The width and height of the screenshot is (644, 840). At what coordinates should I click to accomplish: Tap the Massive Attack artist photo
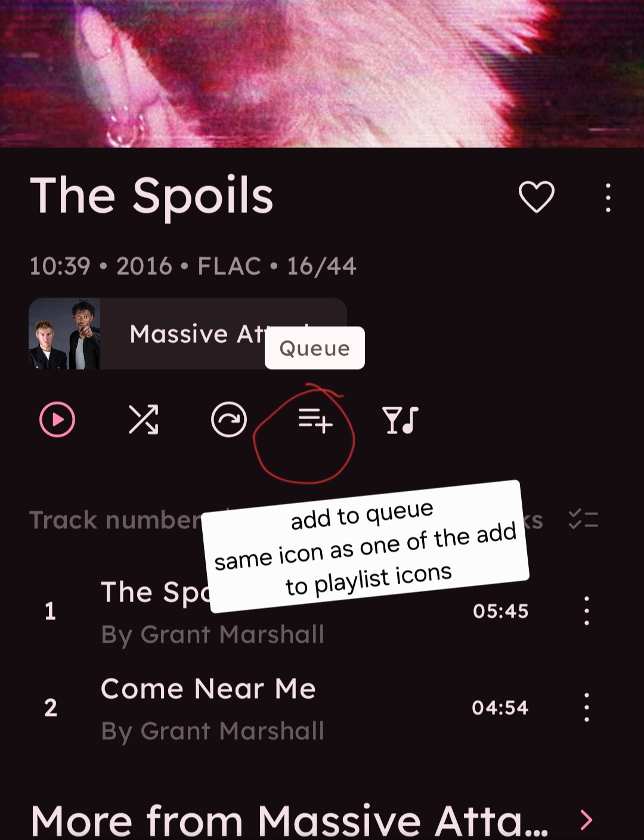64,334
